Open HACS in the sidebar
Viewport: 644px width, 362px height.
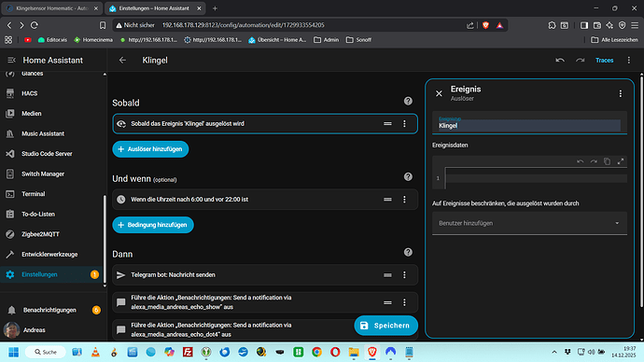[x=53, y=93]
